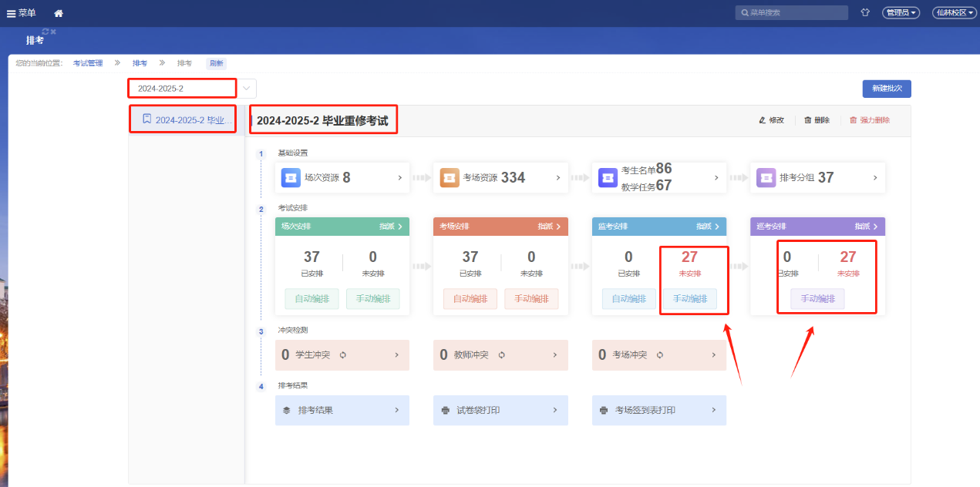Click 手动编排 under 监考安排

(x=689, y=299)
